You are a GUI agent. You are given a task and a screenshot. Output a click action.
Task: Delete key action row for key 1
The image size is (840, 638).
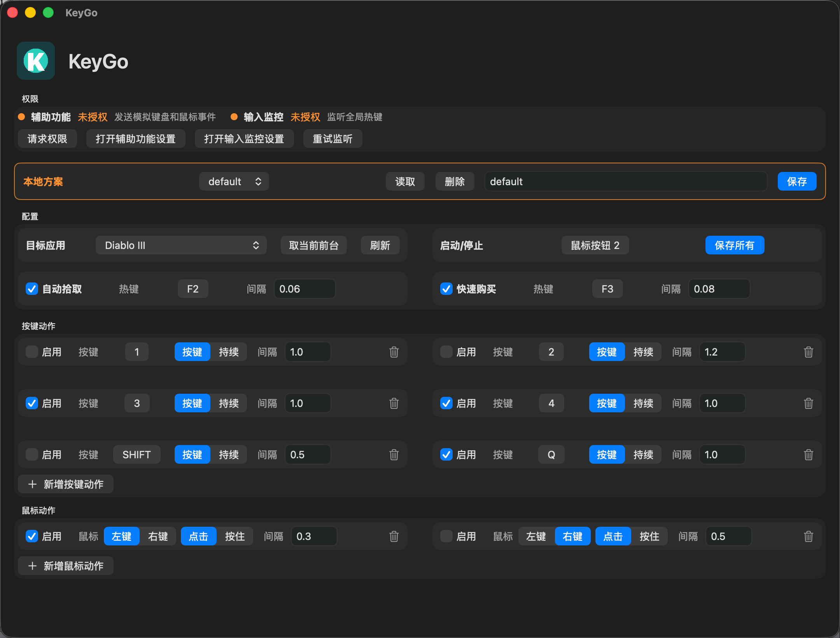[x=394, y=352]
